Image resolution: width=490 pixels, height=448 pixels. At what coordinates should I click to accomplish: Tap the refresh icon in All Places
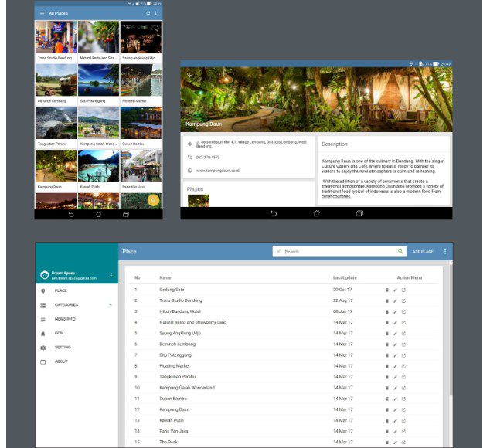[148, 13]
